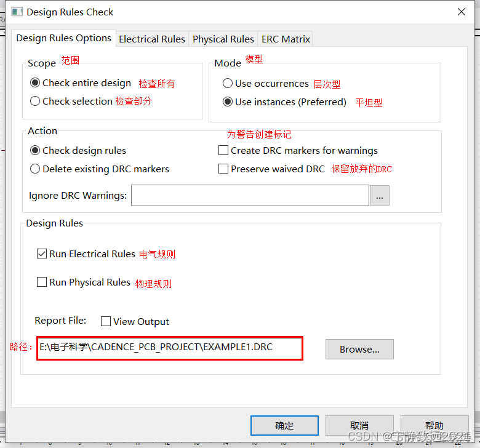Select Delete existing DRC markers
This screenshot has height=448, width=480.
coord(35,169)
